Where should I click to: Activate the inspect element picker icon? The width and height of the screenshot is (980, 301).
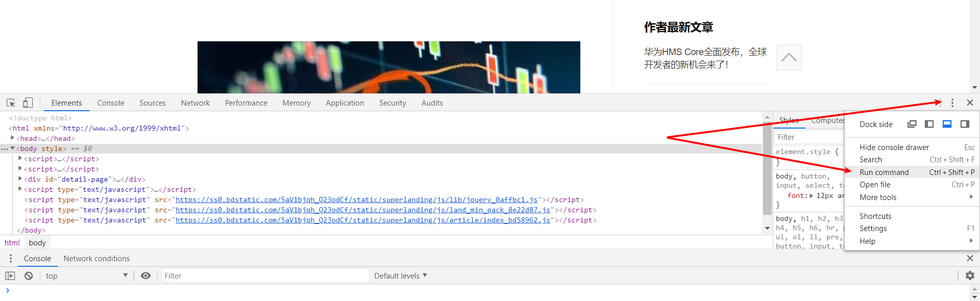11,103
